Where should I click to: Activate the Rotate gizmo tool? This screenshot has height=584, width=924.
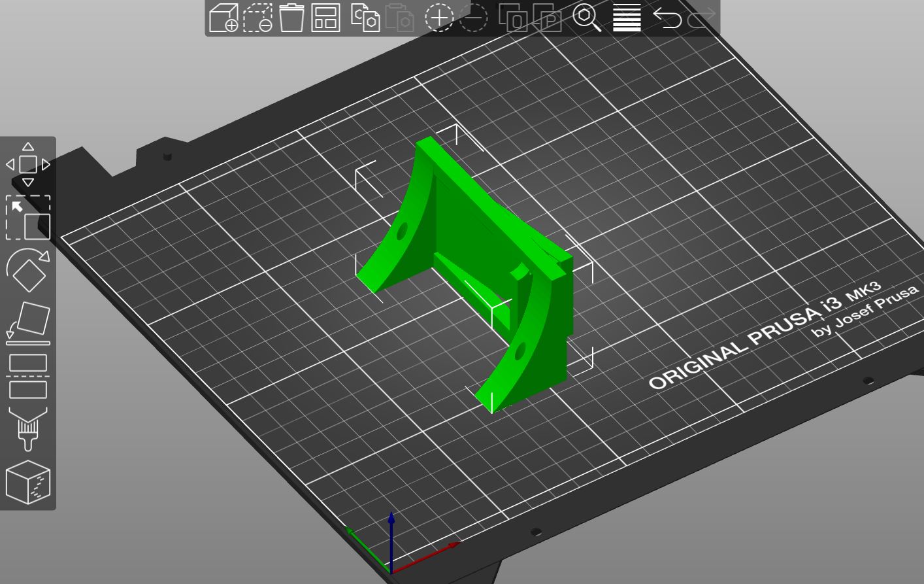pyautogui.click(x=28, y=270)
